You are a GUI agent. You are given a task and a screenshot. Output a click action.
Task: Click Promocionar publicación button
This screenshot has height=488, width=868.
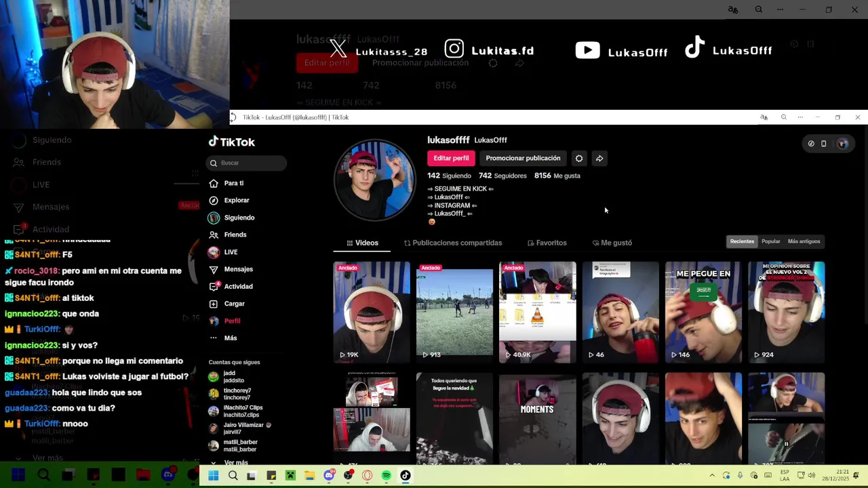click(x=523, y=158)
